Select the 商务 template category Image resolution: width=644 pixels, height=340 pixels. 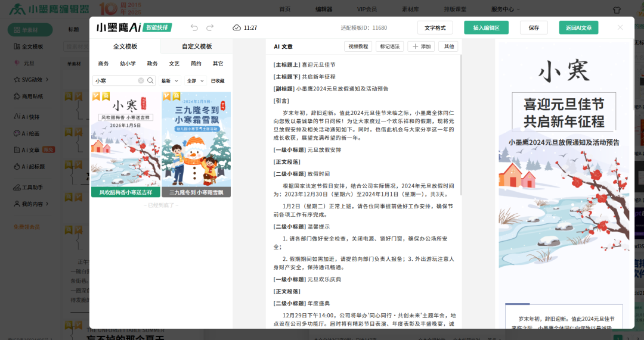click(104, 64)
